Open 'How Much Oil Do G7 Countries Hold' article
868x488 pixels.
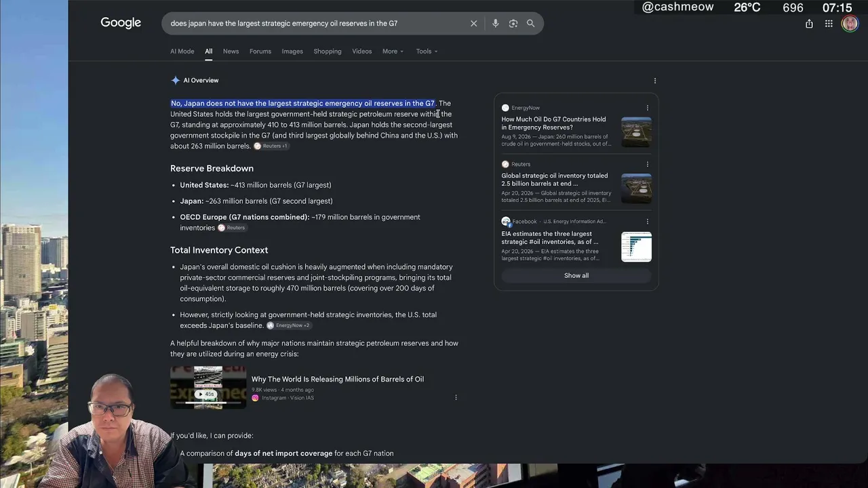point(554,123)
